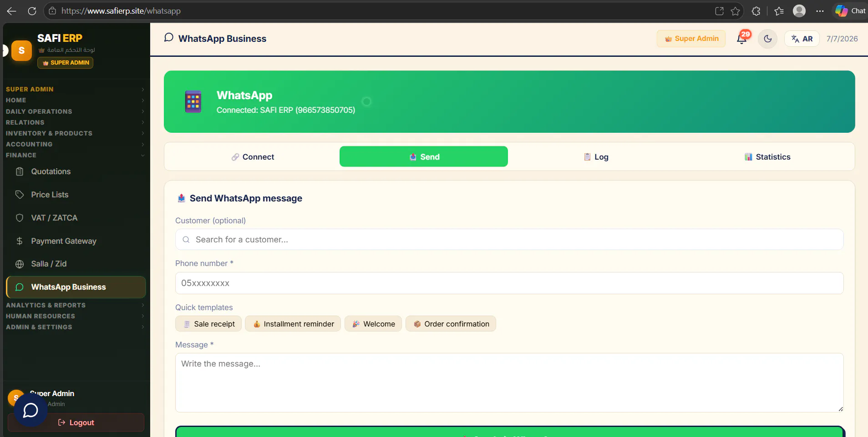Expand HUMAN RESOURCES section
868x437 pixels.
[x=75, y=316]
